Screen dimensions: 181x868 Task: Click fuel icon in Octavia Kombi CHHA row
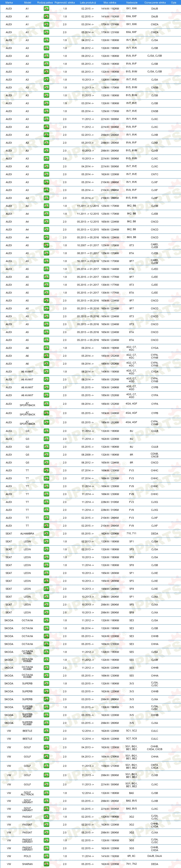[x=46, y=676]
